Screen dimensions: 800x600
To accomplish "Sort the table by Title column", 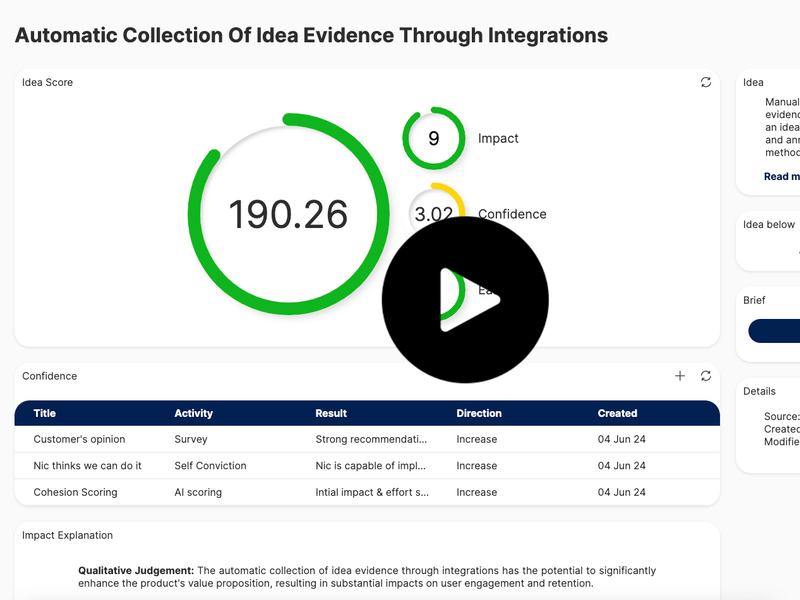I will 44,413.
